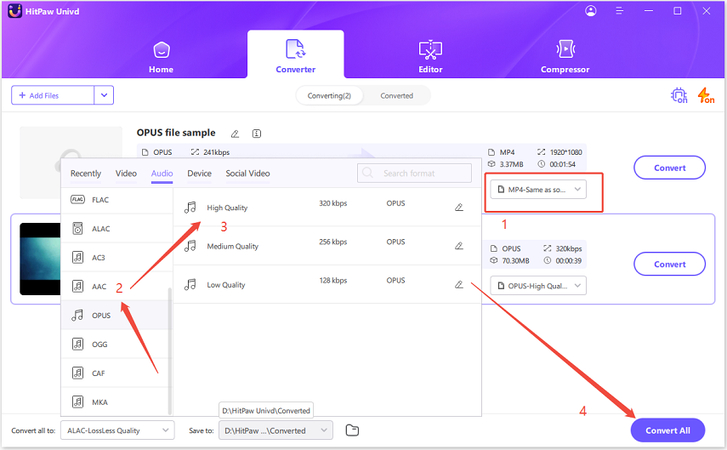Click Convert for the second file
This screenshot has height=450, width=727.
click(670, 264)
